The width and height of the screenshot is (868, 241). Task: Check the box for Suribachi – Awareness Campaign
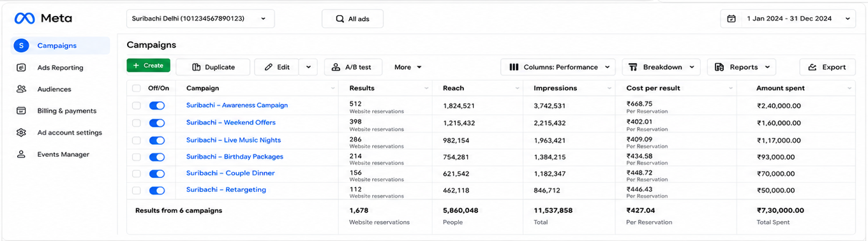tap(136, 105)
